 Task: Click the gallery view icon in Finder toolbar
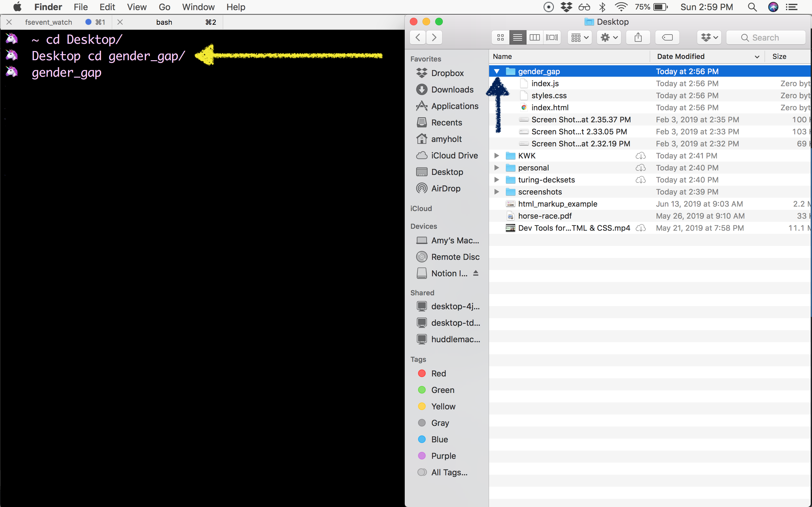[551, 37]
